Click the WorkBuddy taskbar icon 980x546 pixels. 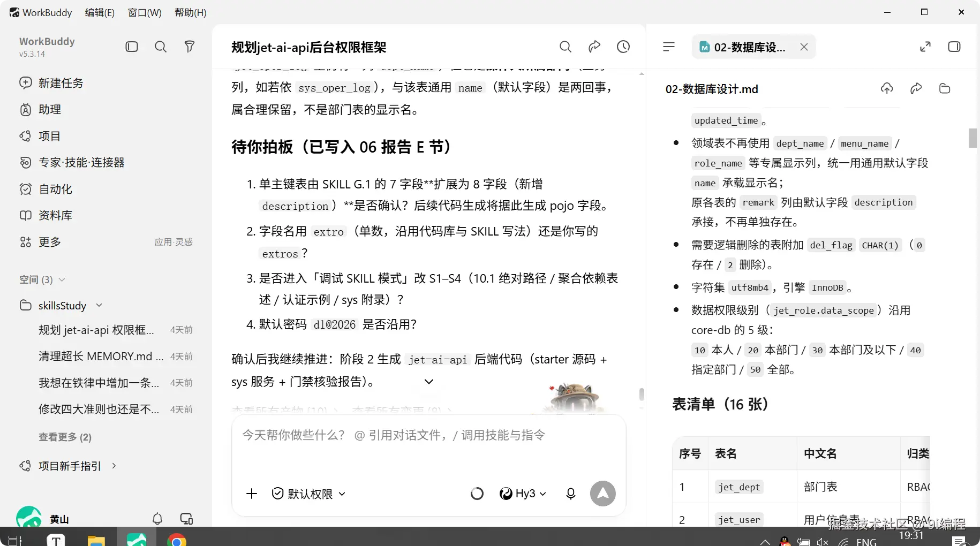(x=137, y=539)
